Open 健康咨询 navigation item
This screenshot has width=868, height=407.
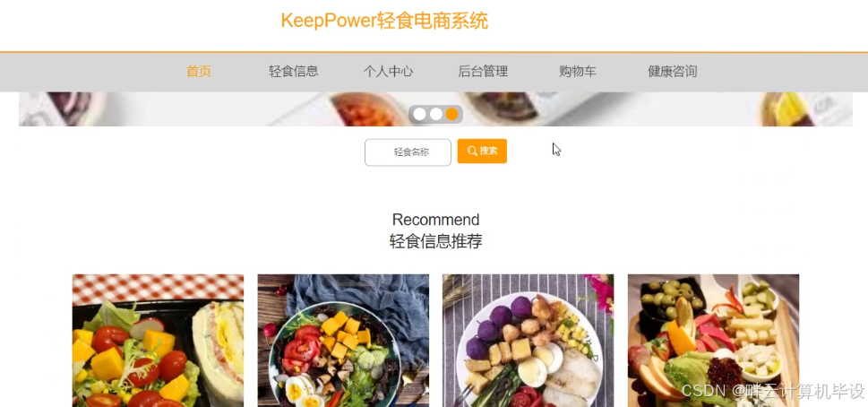tap(672, 72)
